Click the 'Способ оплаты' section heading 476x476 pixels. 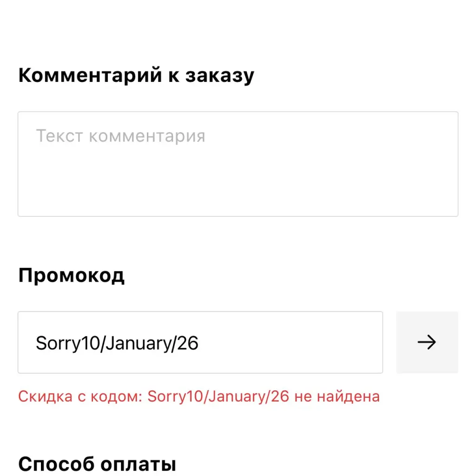[x=97, y=465]
